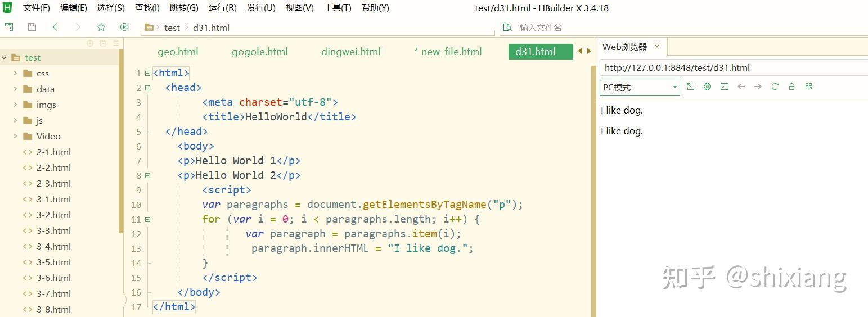The image size is (868, 317).
Task: Open the 发行(U) menu
Action: click(x=261, y=8)
